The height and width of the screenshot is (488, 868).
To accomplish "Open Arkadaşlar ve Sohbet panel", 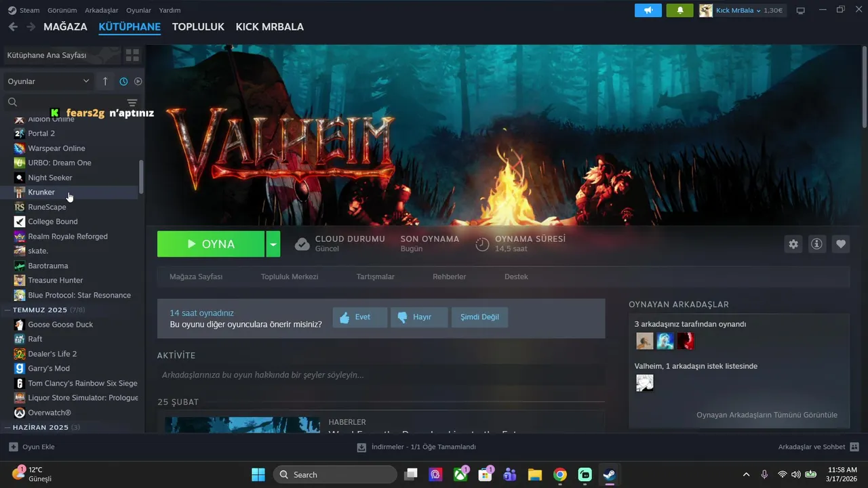I will point(818,447).
